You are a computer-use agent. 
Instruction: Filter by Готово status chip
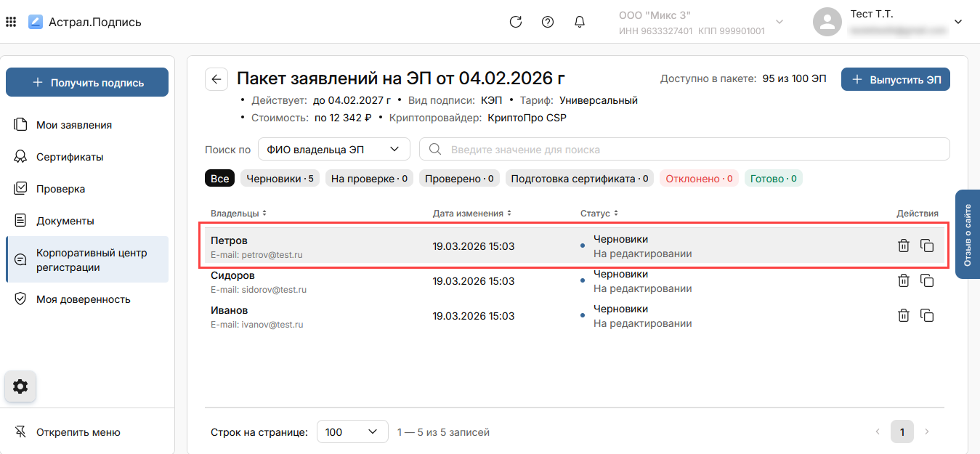773,179
